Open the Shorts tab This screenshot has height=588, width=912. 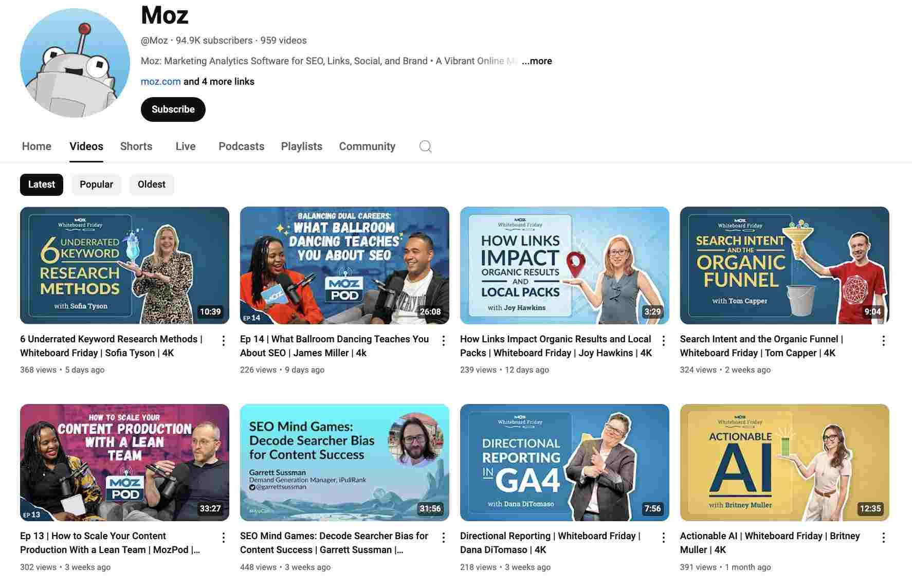[x=136, y=146]
